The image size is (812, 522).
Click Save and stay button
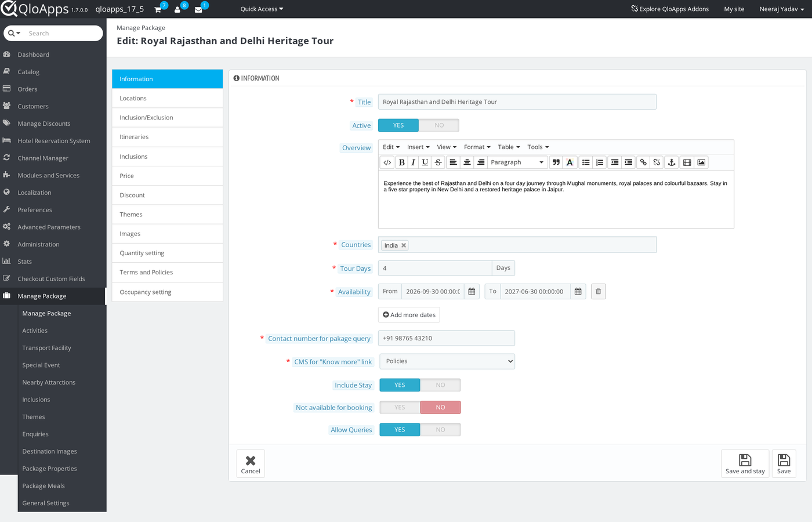tap(745, 463)
